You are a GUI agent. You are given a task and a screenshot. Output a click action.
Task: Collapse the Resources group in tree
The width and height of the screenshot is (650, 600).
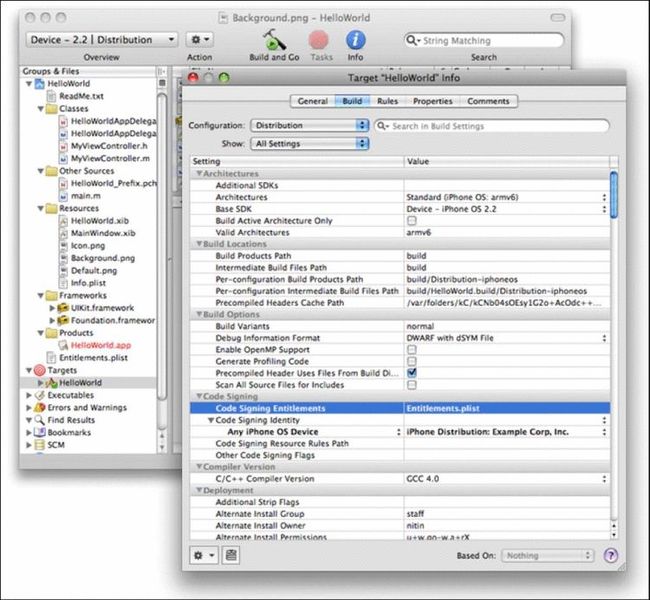[x=41, y=209]
